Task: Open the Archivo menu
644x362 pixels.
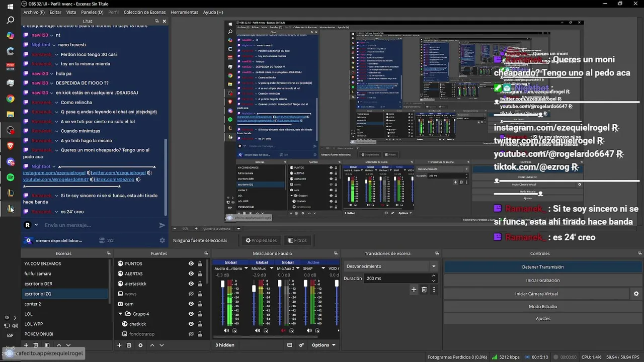Action: click(34, 12)
